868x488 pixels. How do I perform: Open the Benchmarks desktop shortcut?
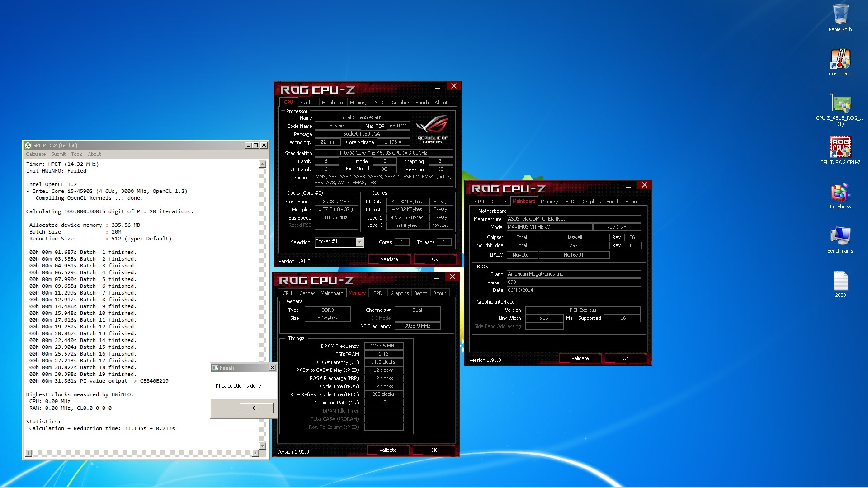click(840, 239)
